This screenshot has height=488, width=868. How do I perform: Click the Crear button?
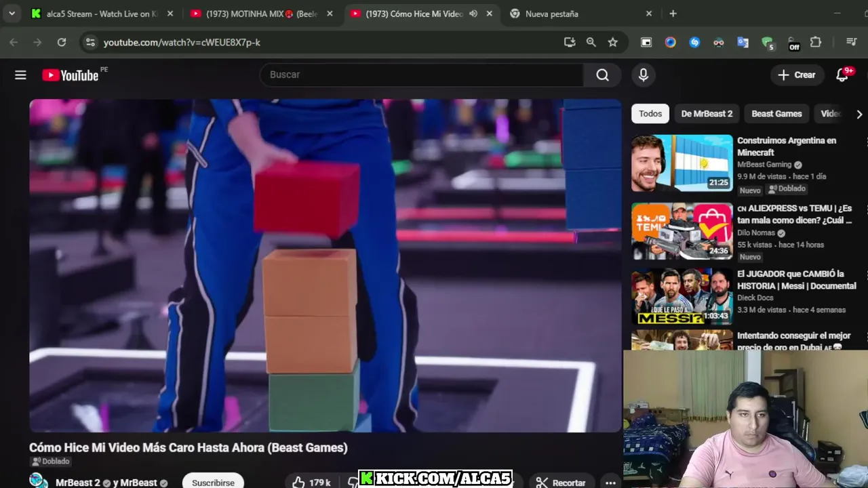(797, 75)
